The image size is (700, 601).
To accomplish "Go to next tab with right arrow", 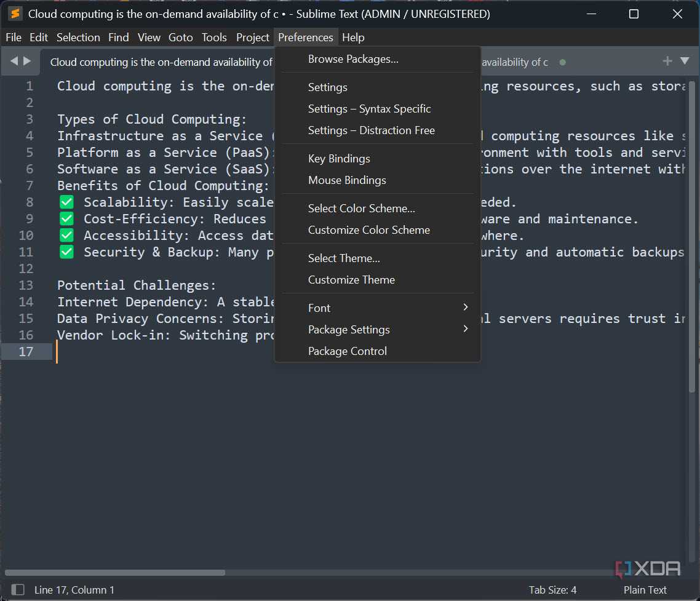I will (27, 61).
